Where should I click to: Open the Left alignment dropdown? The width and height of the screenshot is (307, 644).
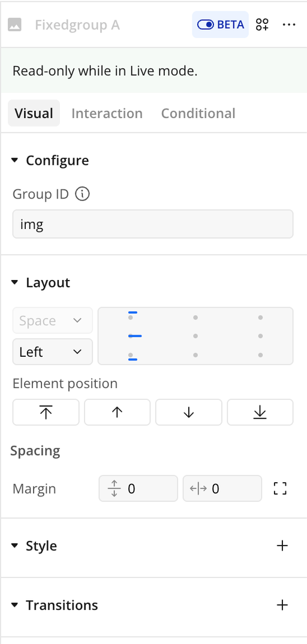click(53, 351)
